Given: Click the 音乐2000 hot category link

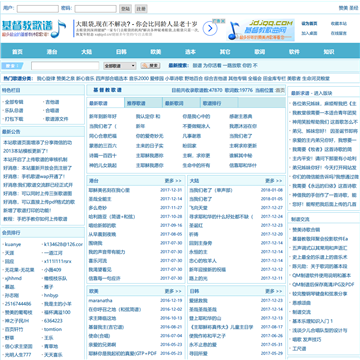Looking at the screenshot, I should [139, 79].
